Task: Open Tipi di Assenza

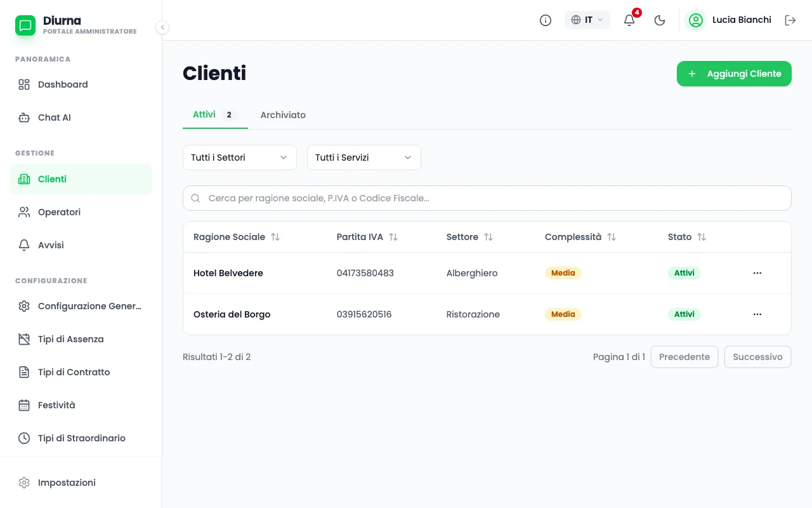Action: 81,339
